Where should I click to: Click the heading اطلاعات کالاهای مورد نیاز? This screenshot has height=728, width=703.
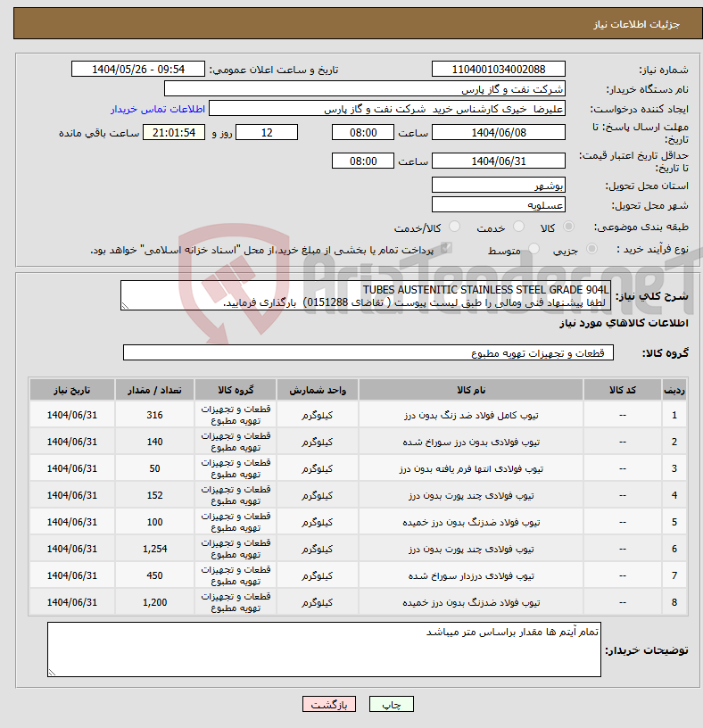point(624,323)
